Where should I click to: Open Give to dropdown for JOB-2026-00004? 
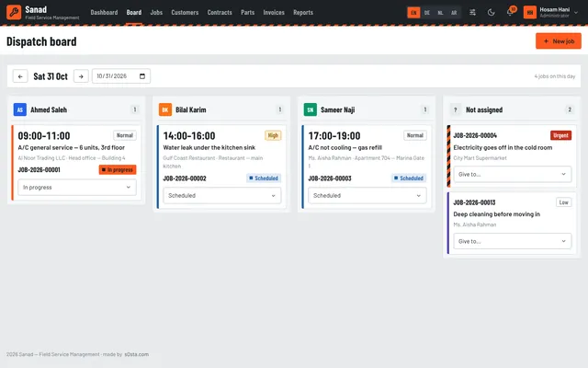pyautogui.click(x=513, y=174)
